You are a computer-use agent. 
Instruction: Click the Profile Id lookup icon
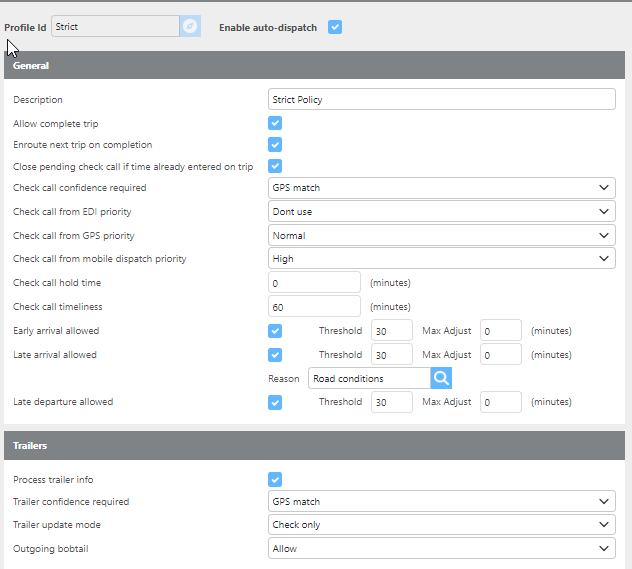click(x=190, y=27)
